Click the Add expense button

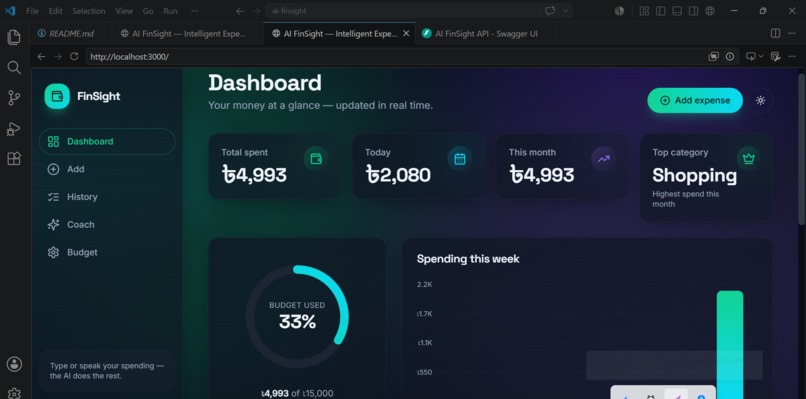point(695,100)
